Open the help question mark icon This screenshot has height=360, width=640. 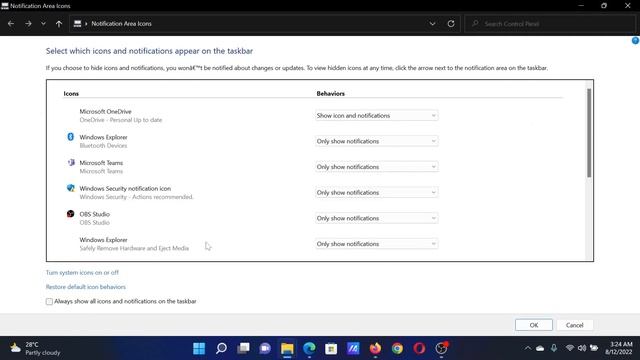tap(636, 40)
